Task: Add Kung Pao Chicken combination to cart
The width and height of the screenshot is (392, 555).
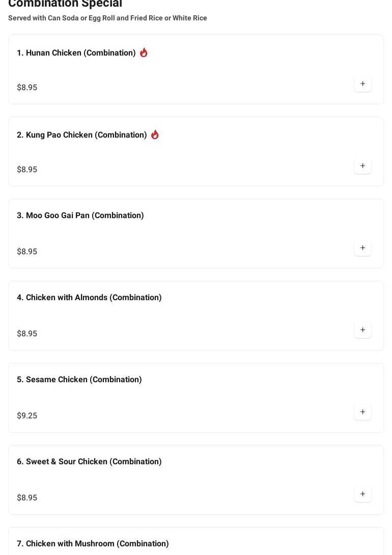Action: (x=362, y=166)
